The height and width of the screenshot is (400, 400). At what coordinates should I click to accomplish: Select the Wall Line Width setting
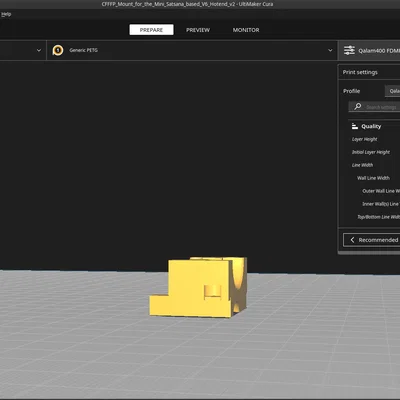click(x=373, y=178)
